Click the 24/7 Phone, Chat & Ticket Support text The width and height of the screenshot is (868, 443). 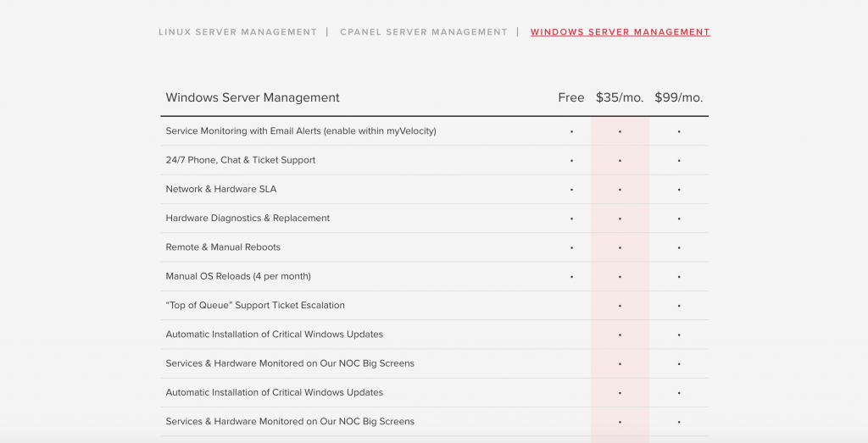(x=240, y=160)
